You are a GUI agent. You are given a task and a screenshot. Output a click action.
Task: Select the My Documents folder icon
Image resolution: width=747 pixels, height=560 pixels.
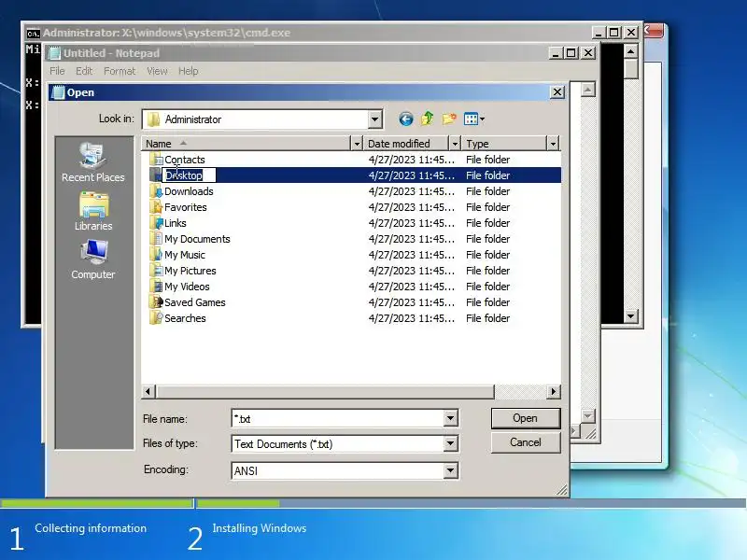pos(156,239)
